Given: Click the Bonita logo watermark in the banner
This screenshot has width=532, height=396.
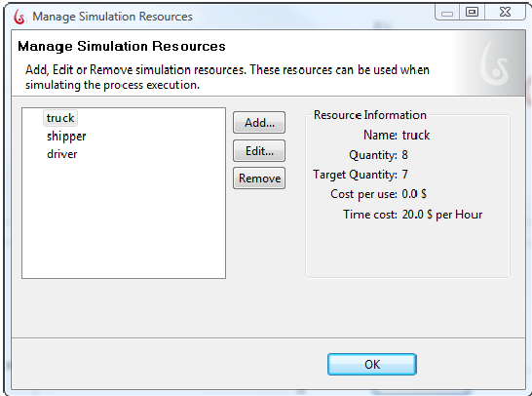Looking at the screenshot, I should (x=494, y=63).
